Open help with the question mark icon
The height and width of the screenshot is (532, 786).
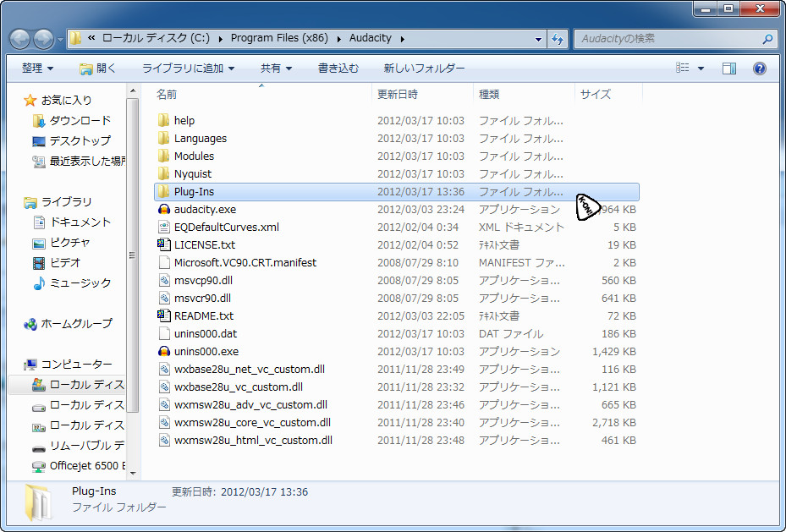760,69
